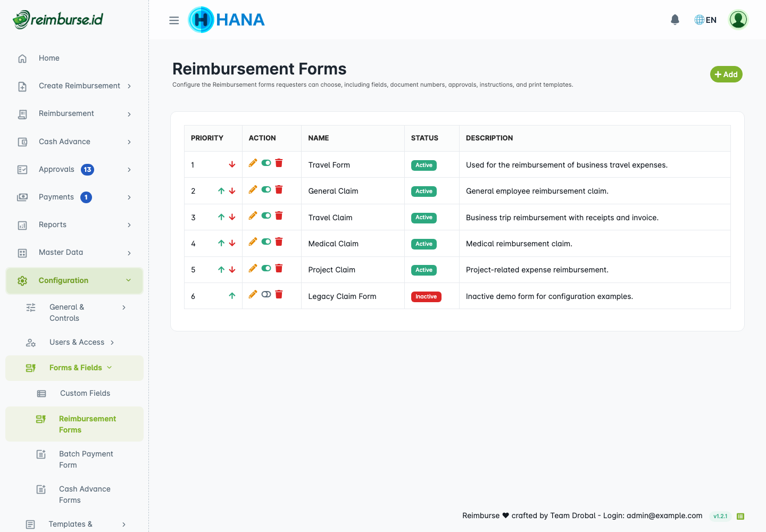The height and width of the screenshot is (532, 766).
Task: Open Reports in the sidebar
Action: point(74,225)
